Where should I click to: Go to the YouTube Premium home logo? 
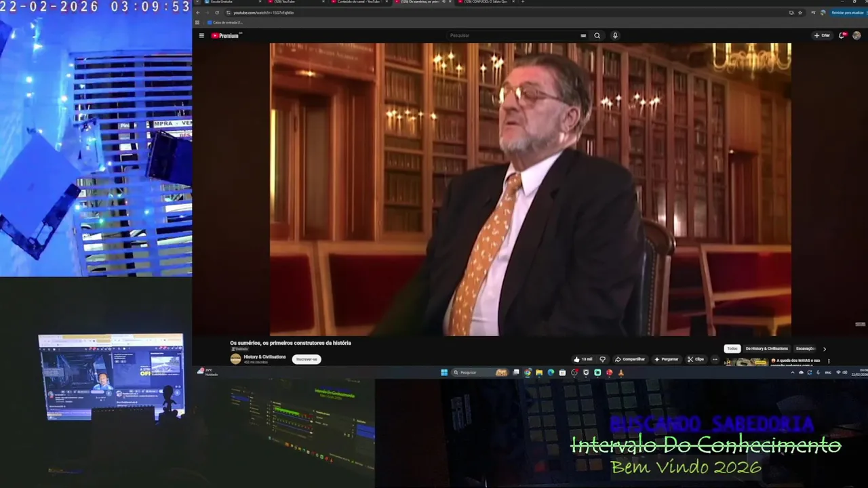(x=226, y=35)
